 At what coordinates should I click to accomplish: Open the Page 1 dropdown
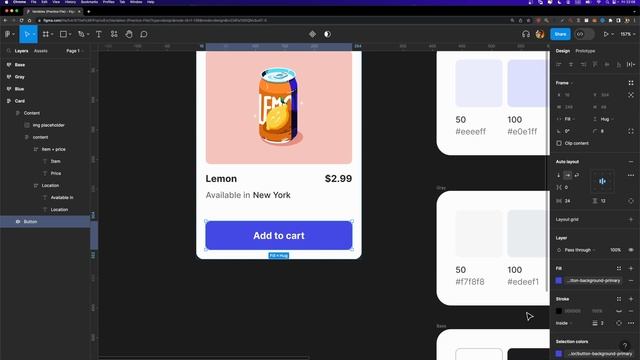[75, 51]
